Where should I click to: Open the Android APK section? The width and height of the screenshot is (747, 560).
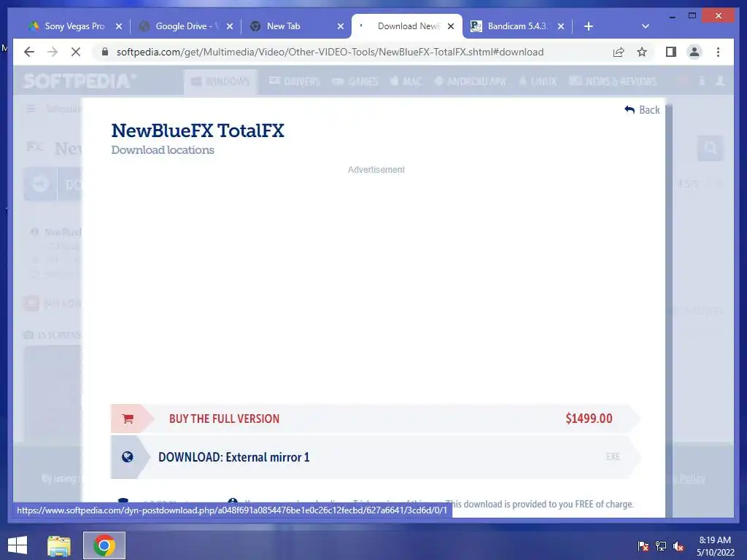(471, 82)
